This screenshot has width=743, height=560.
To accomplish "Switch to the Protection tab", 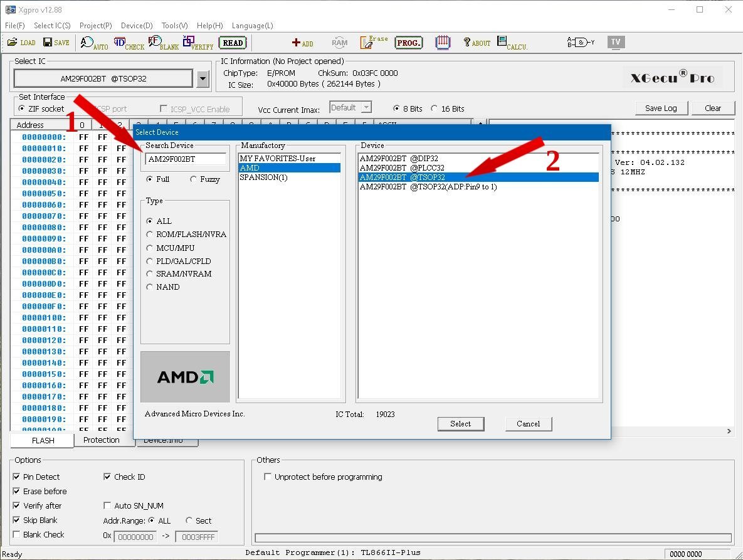I will [x=102, y=440].
